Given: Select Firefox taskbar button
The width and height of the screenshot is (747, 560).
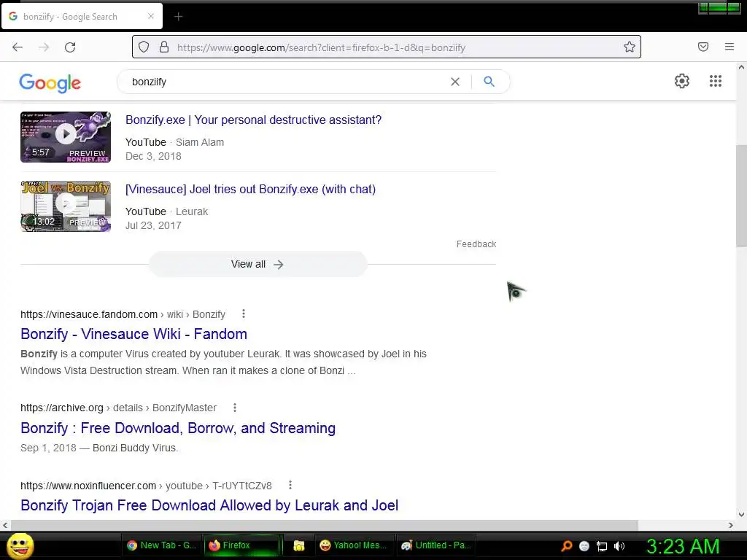Looking at the screenshot, I should click(242, 545).
